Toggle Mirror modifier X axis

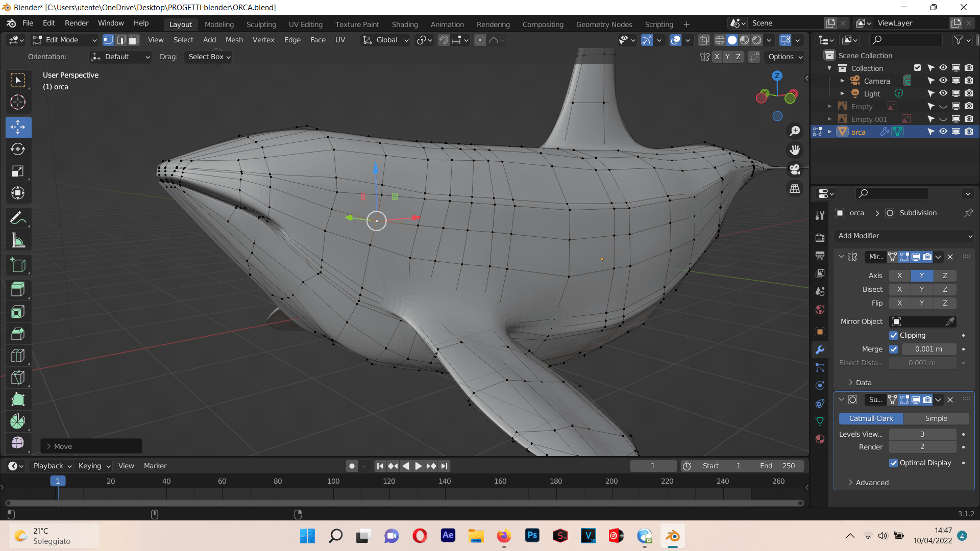pos(899,275)
